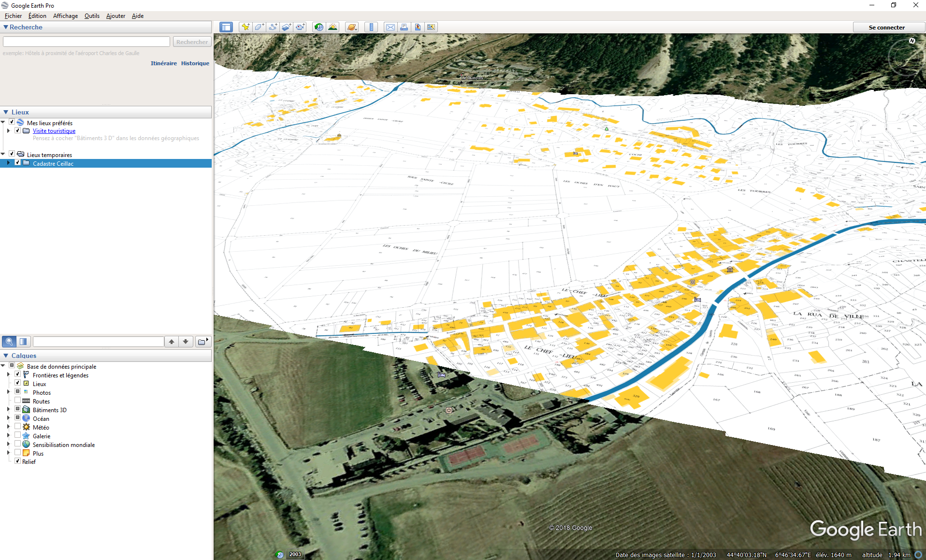926x560 pixels.
Task: Open the planet switcher dropdown
Action: 352,27
